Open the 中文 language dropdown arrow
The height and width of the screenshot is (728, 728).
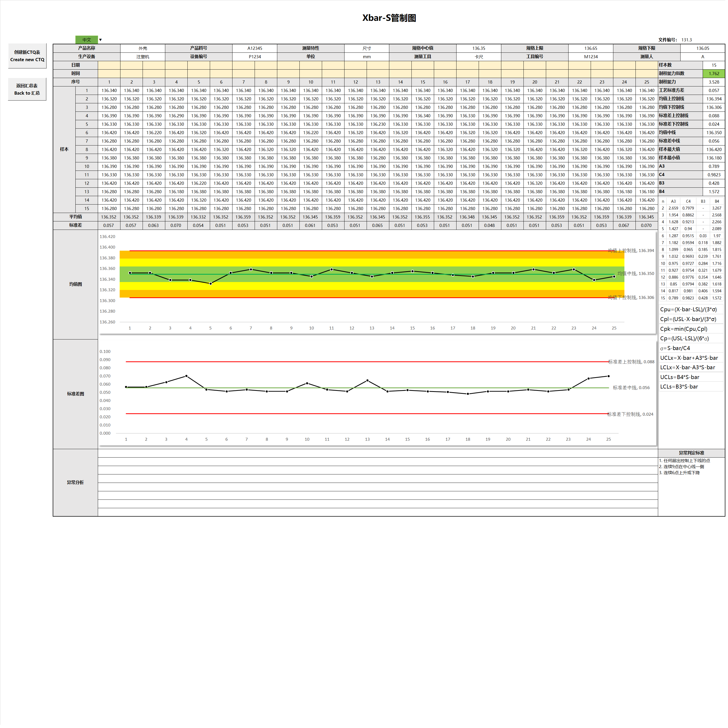[x=101, y=40]
